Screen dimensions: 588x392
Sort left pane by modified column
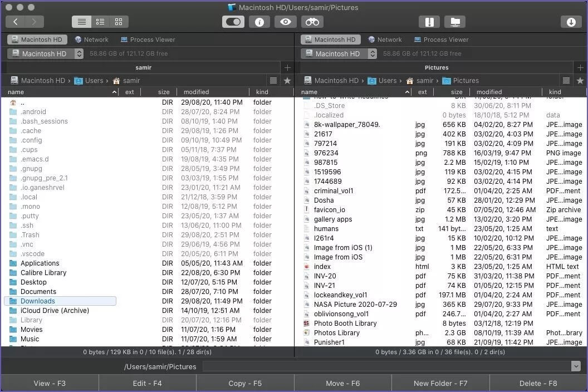(213, 92)
